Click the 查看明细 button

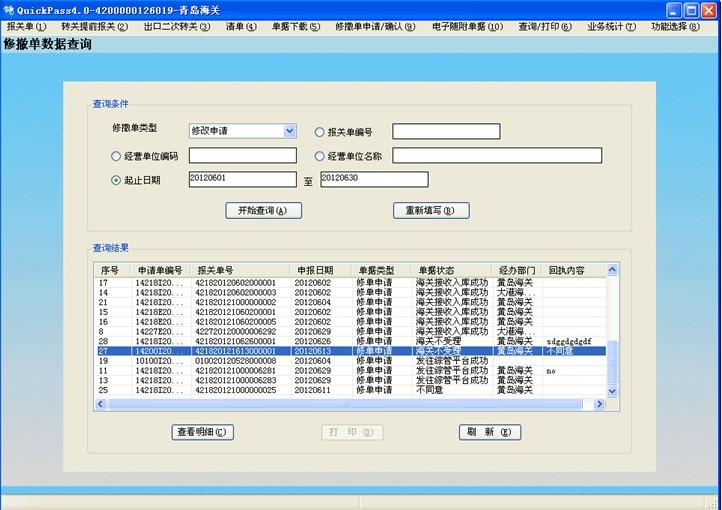[204, 432]
